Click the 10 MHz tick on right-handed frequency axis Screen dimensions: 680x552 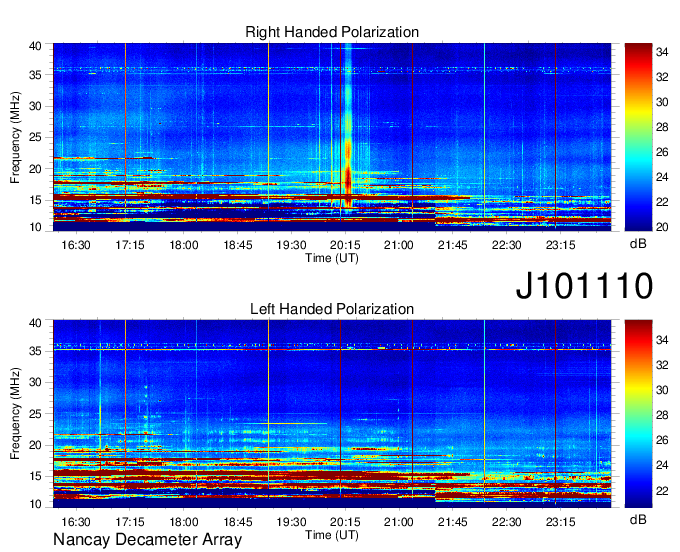tap(35, 227)
